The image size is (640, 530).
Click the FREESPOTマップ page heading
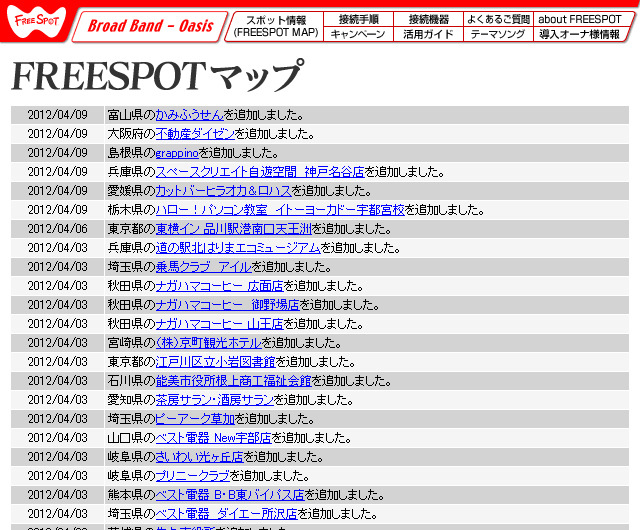[158, 76]
